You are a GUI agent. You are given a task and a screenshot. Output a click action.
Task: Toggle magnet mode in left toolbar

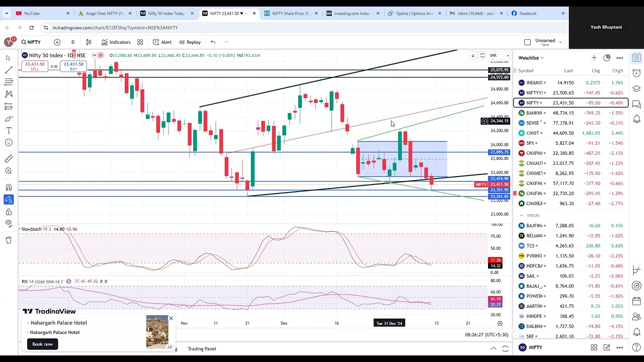coord(9,188)
